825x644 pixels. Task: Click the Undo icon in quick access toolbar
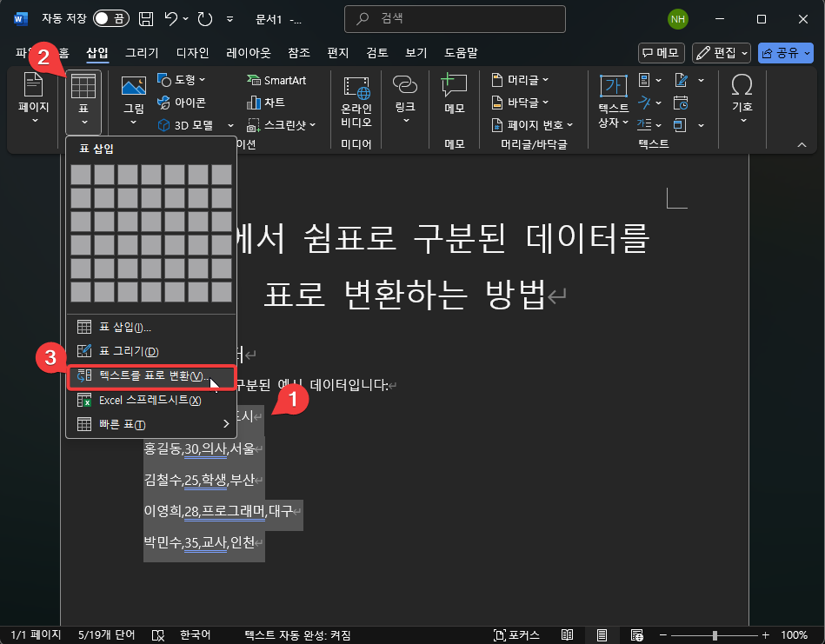pos(169,17)
